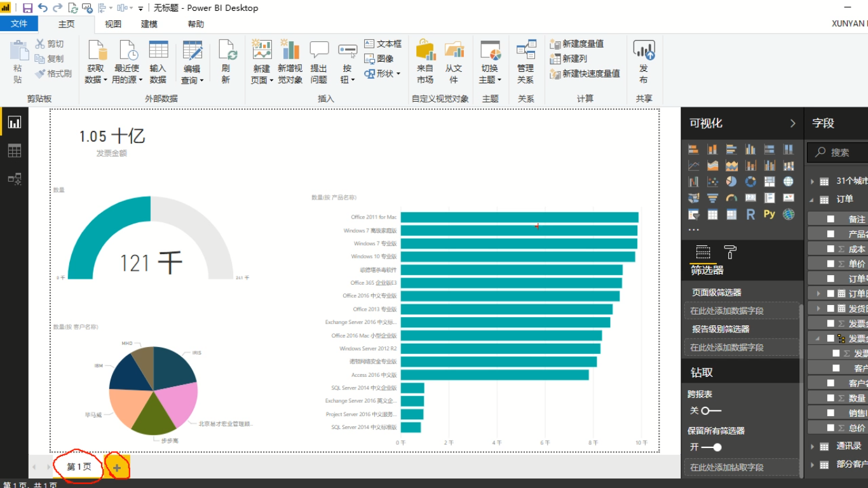Check the 总价 field checkbox

831,428
